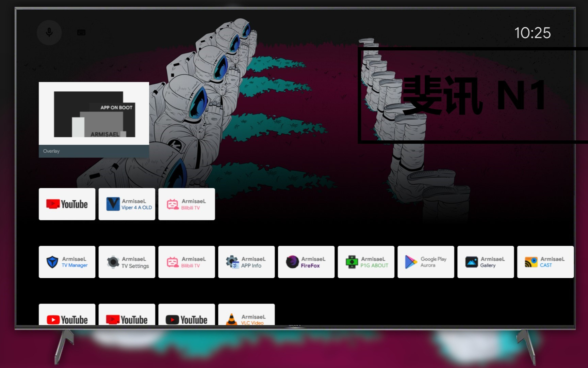Viewport: 588px width, 368px height.
Task: Open the Armisael Viper 4 A OLD app
Action: (127, 204)
